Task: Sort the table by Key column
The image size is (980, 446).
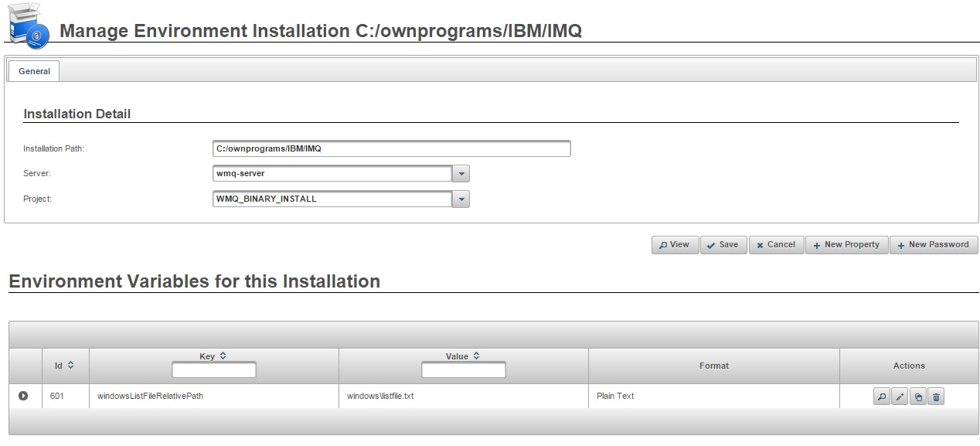Action: (x=223, y=356)
